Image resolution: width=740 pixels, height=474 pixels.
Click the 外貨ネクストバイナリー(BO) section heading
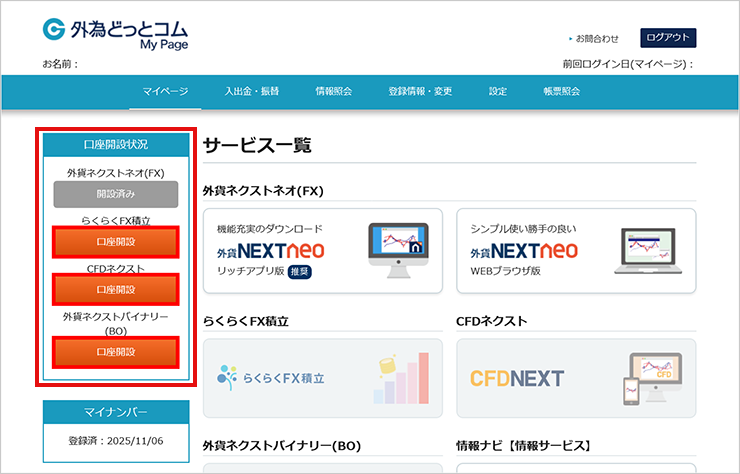[x=282, y=446]
